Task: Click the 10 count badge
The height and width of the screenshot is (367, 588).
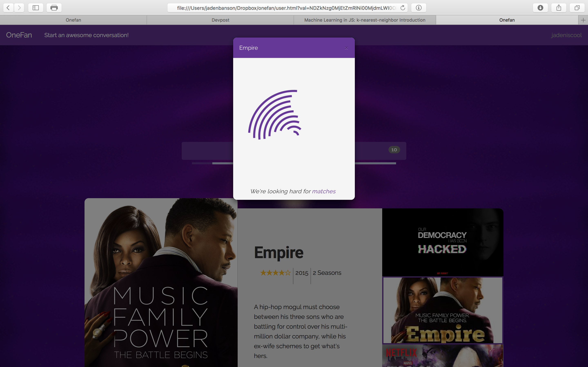Action: 394,150
